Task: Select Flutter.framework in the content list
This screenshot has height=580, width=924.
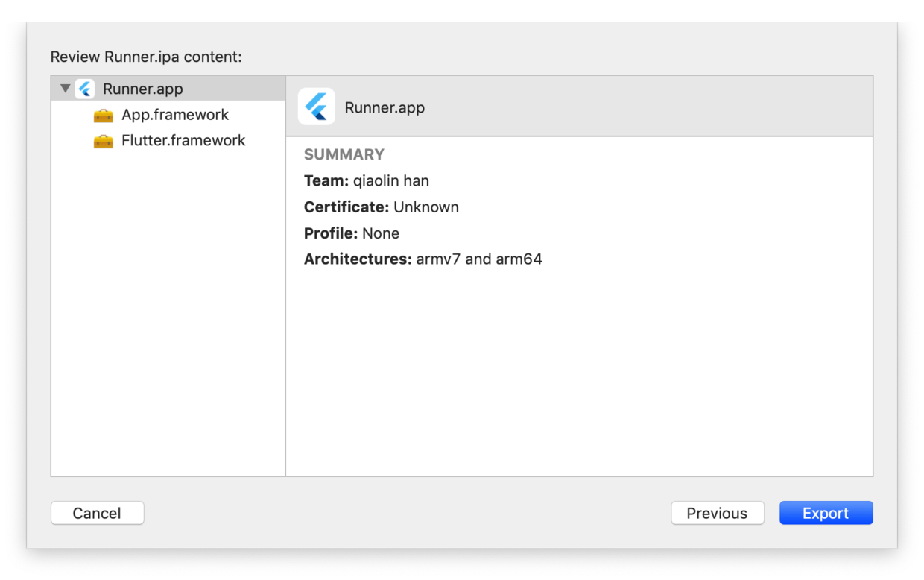Action: tap(183, 141)
